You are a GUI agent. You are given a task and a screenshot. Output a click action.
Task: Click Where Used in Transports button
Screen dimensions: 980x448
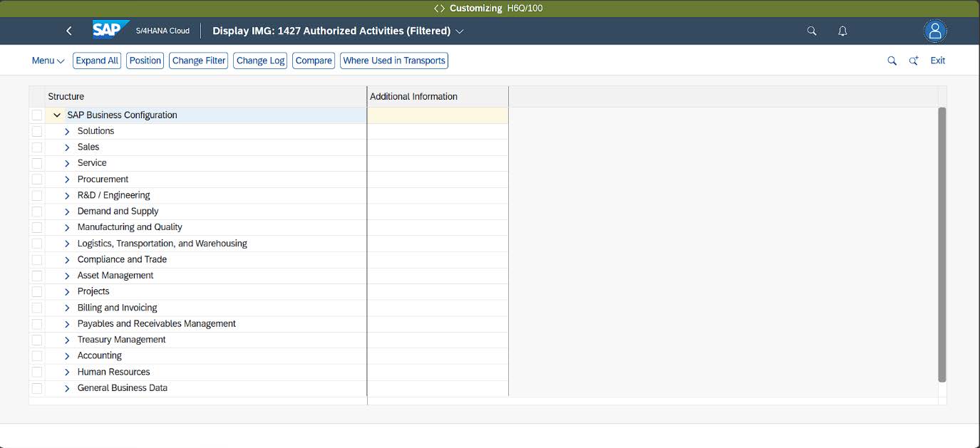tap(394, 61)
